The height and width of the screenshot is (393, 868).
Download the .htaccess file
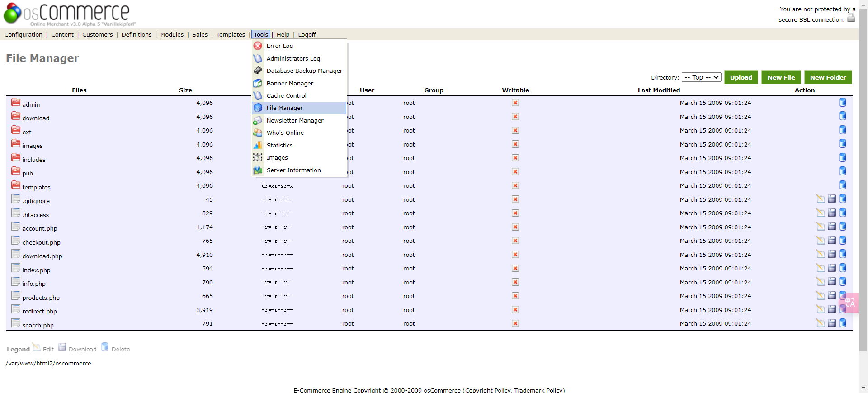tap(832, 213)
